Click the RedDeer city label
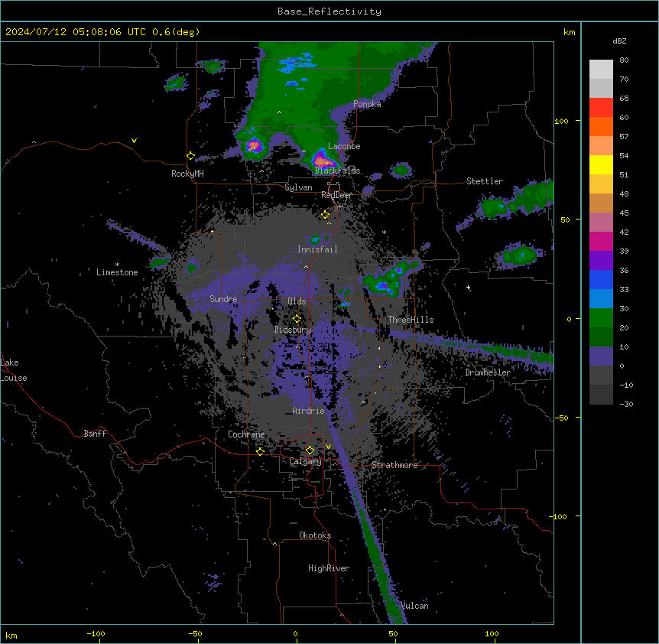 click(336, 195)
